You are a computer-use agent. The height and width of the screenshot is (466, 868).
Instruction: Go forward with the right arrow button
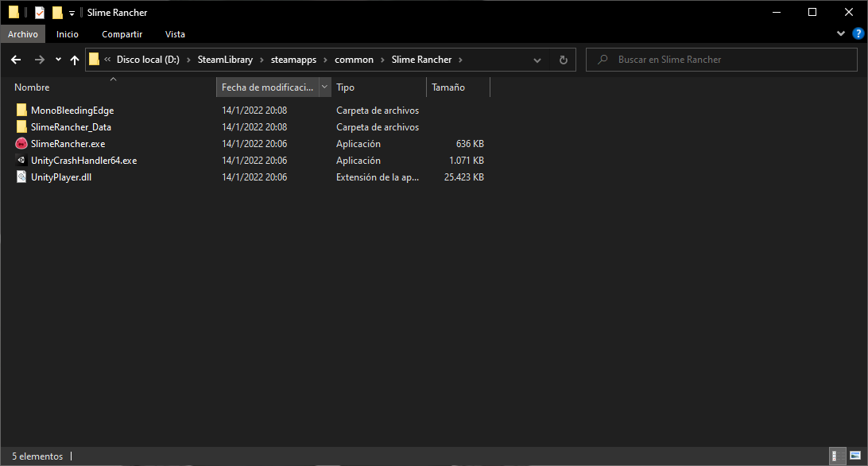[39, 60]
